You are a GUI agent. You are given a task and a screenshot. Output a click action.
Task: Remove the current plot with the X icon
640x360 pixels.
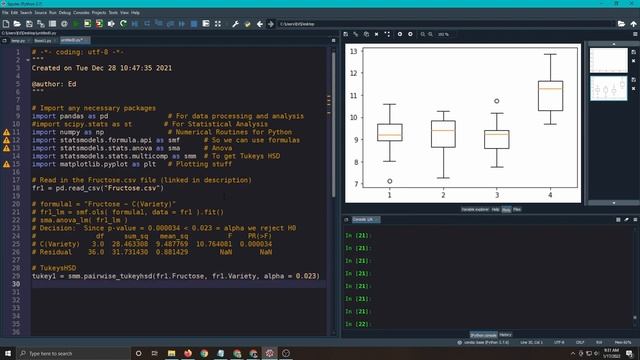point(376,34)
